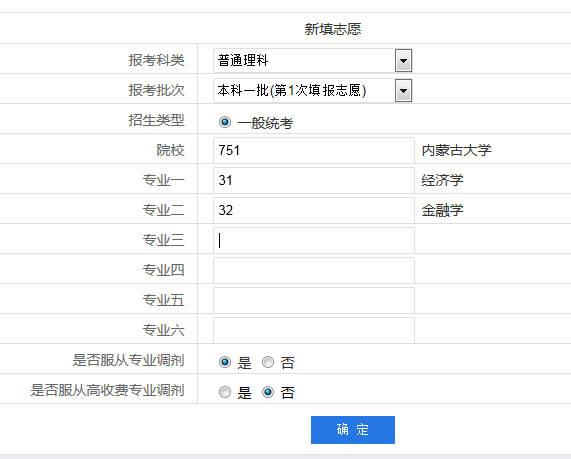571x459 pixels.
Task: Click the 专业一 input field
Action: 314,180
